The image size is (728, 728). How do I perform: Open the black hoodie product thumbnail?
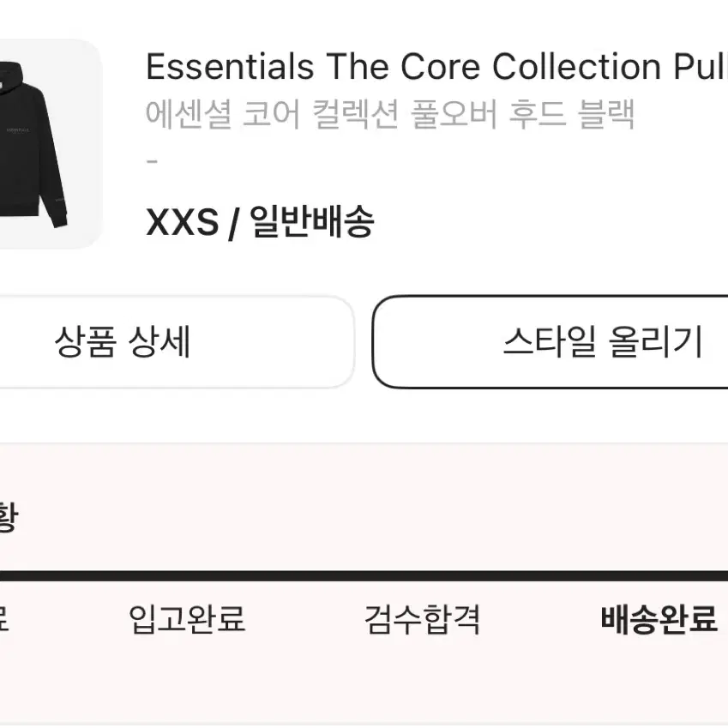point(50,144)
